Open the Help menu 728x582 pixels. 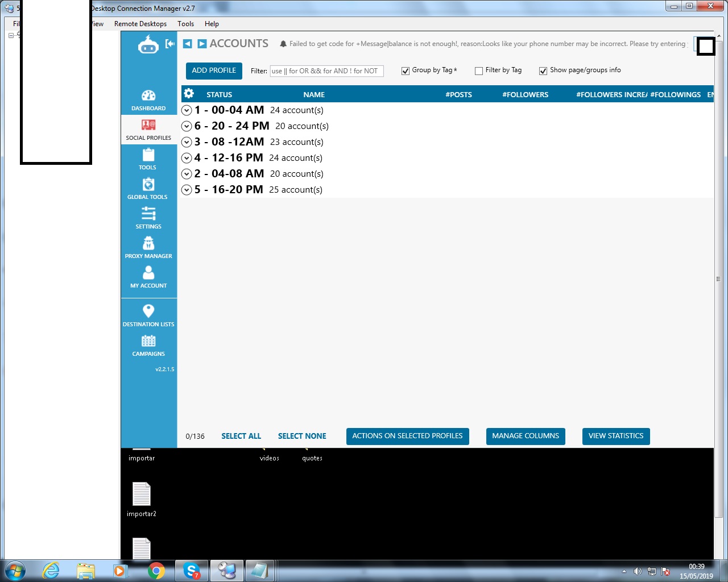(x=212, y=24)
